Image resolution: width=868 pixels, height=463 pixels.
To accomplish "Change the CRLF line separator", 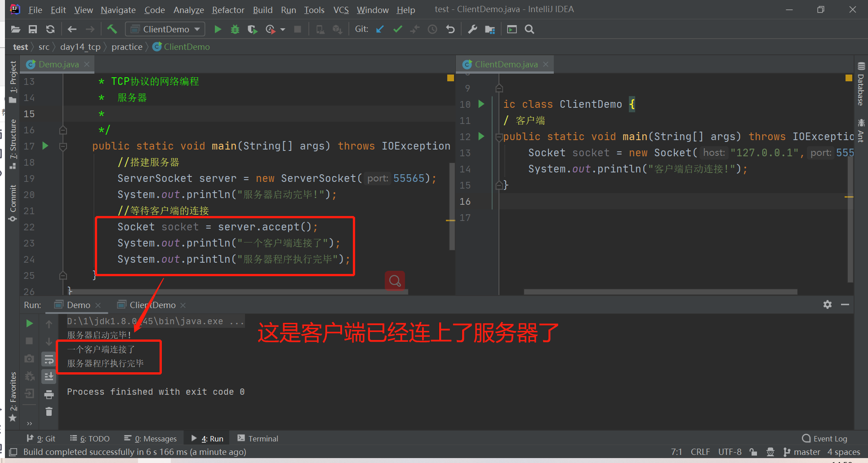I will (700, 452).
